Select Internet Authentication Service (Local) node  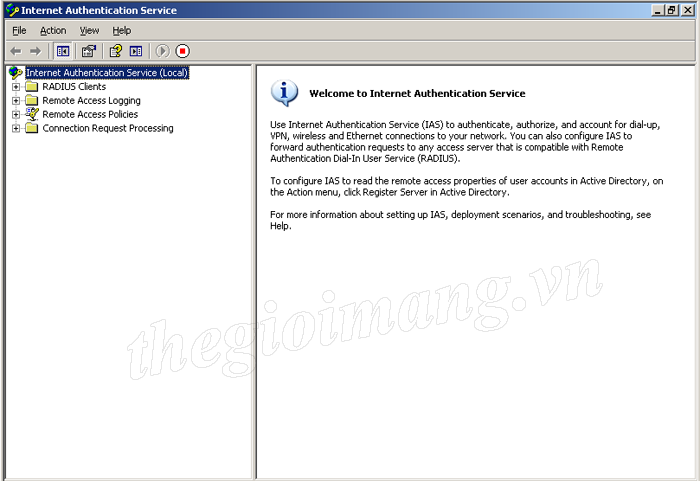point(107,72)
